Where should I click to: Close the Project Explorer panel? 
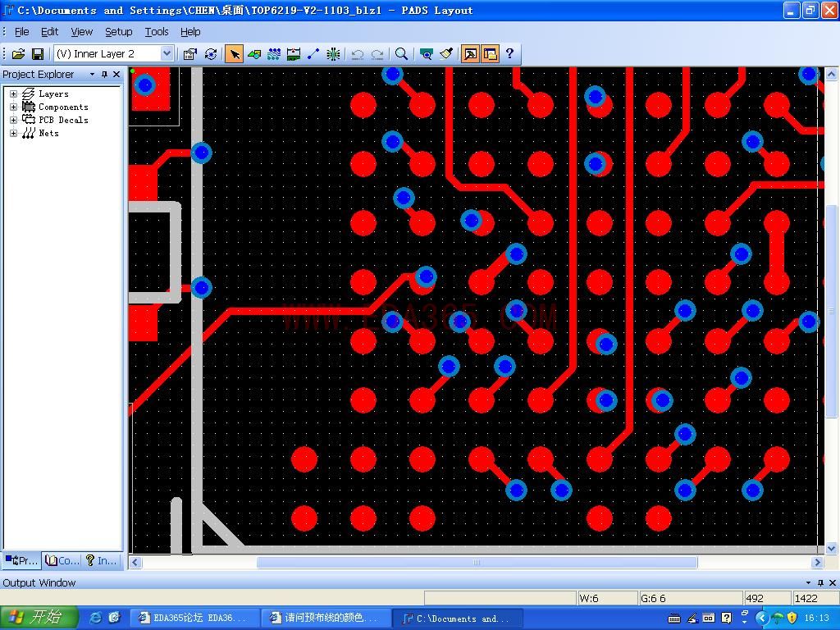click(x=116, y=75)
